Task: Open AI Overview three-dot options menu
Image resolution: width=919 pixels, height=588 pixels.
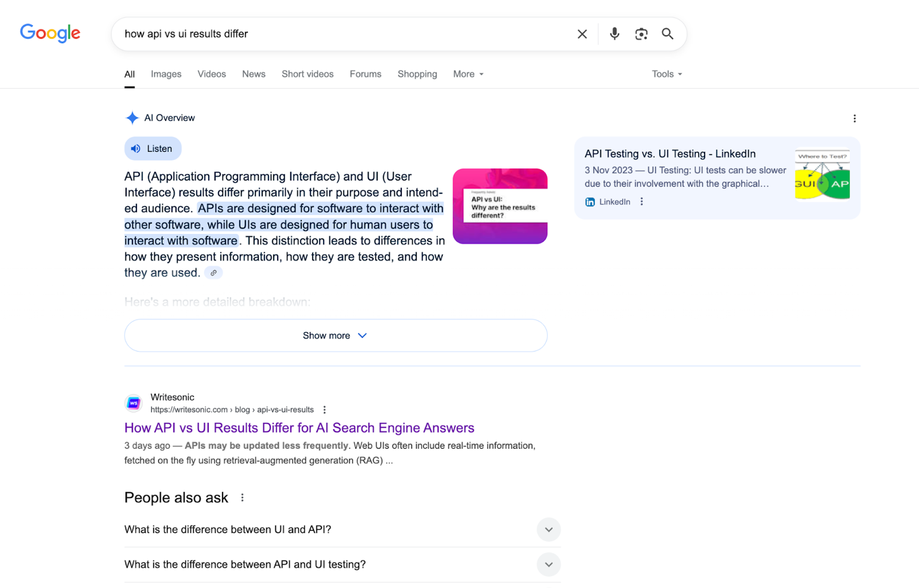Action: pyautogui.click(x=854, y=118)
